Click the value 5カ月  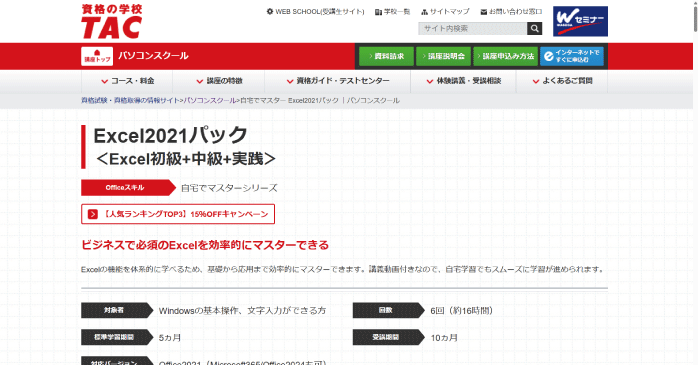170,338
